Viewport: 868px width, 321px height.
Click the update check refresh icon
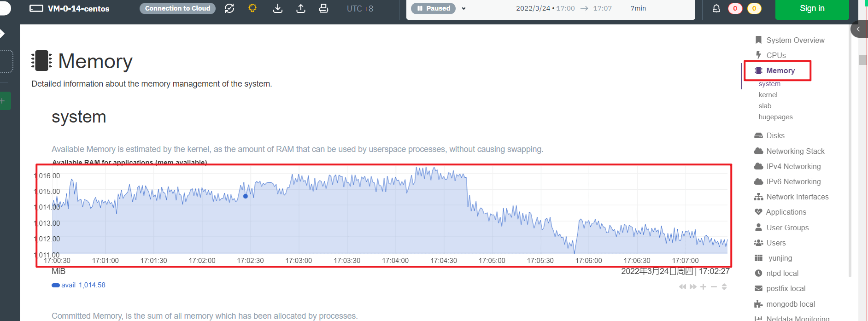(229, 8)
